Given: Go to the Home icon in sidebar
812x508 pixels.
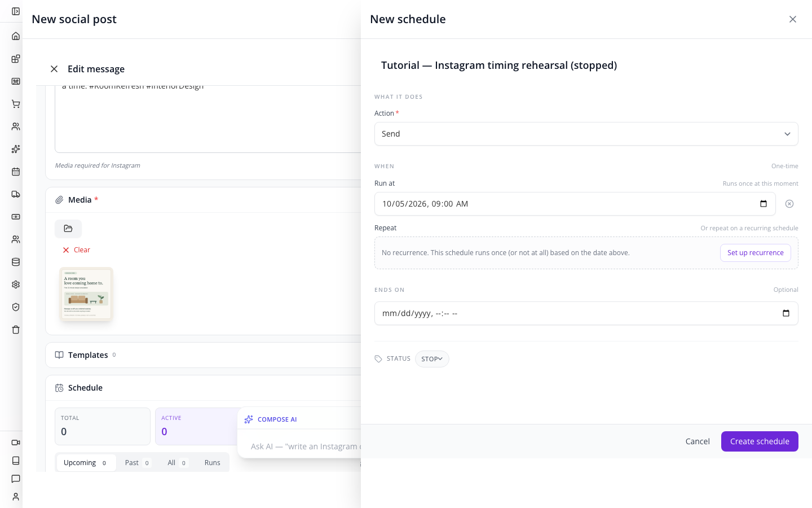Looking at the screenshot, I should [16, 36].
